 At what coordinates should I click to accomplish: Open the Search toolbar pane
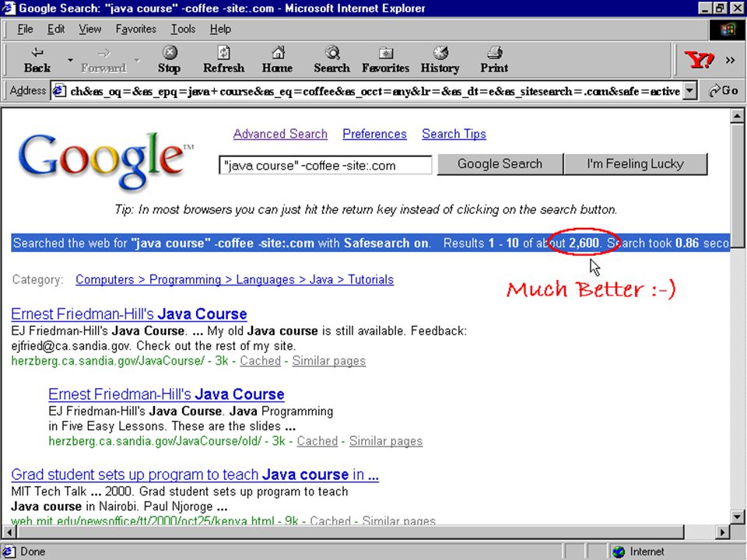point(331,60)
